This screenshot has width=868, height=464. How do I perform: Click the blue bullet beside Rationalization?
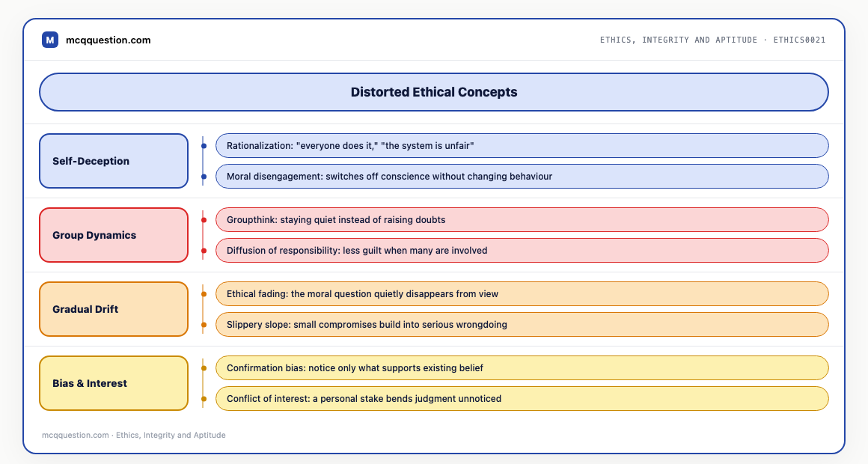coord(204,146)
